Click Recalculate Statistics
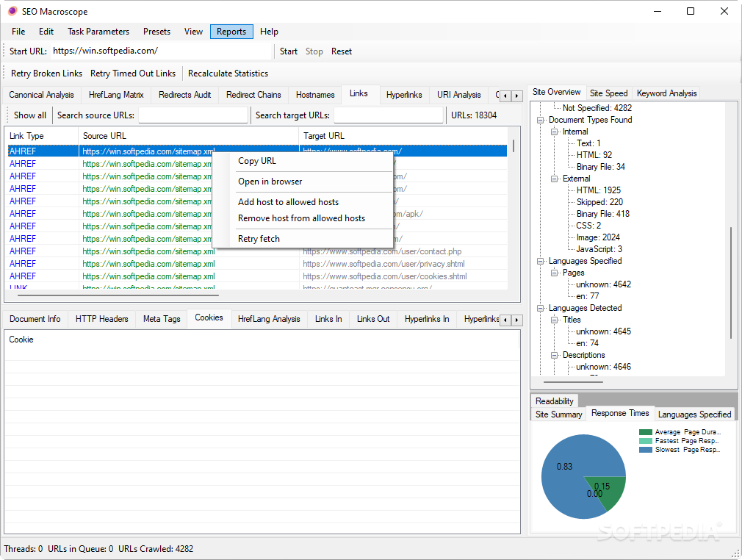742x560 pixels. (228, 73)
